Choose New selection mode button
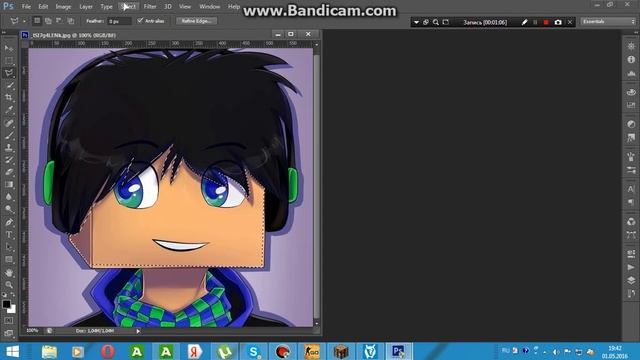 click(37, 21)
